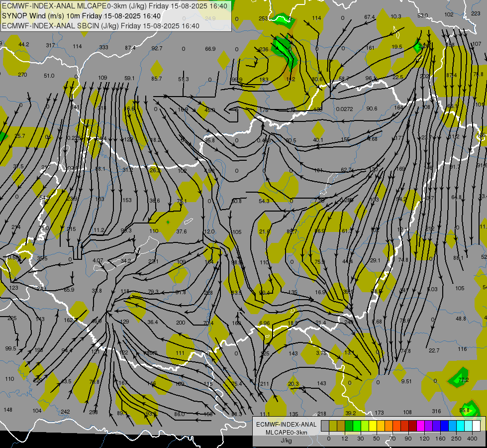Click the map value '6.96'
The height and width of the screenshot is (448, 487).
click(x=264, y=323)
